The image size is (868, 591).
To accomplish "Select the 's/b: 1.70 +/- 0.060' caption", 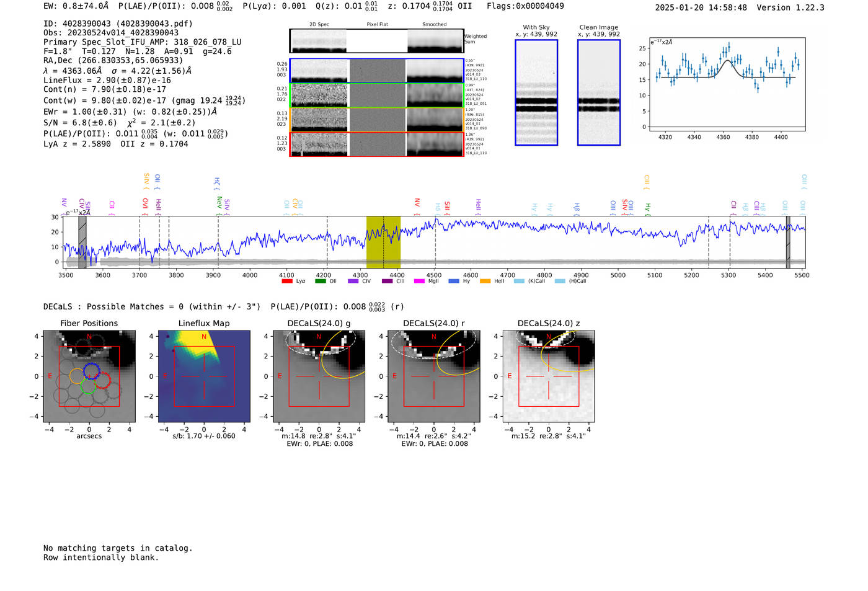I will pyautogui.click(x=204, y=436).
